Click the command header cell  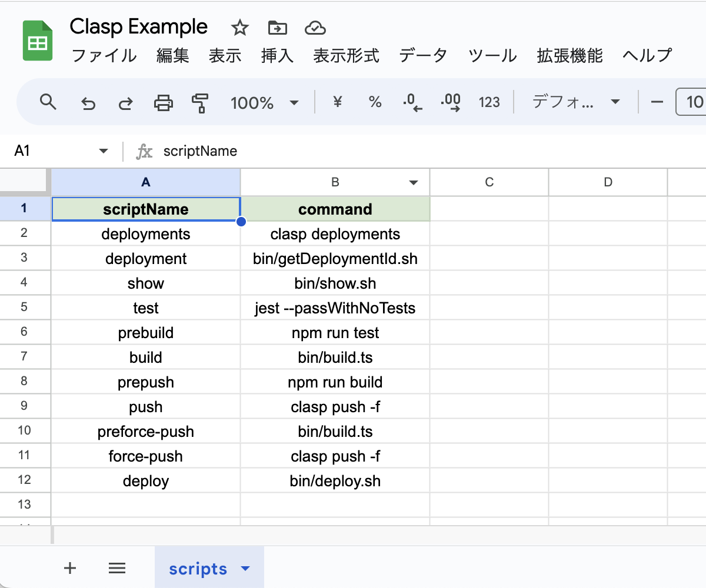click(335, 209)
